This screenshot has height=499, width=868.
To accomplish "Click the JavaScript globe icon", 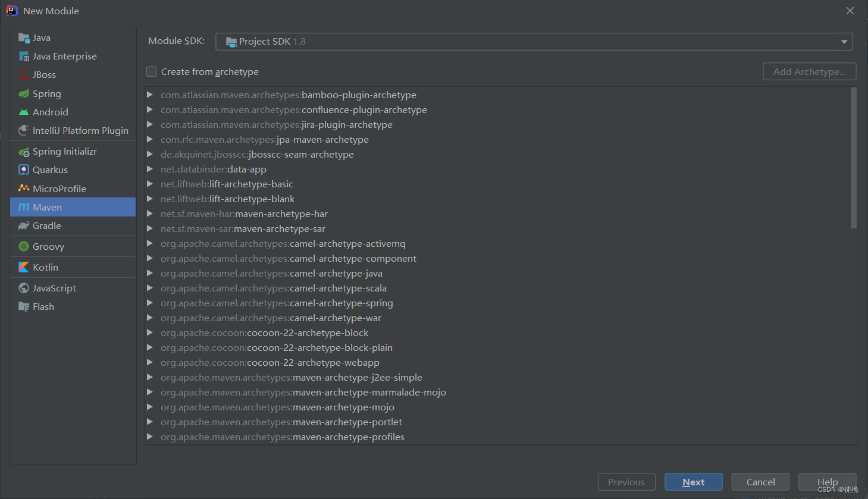I will click(24, 288).
